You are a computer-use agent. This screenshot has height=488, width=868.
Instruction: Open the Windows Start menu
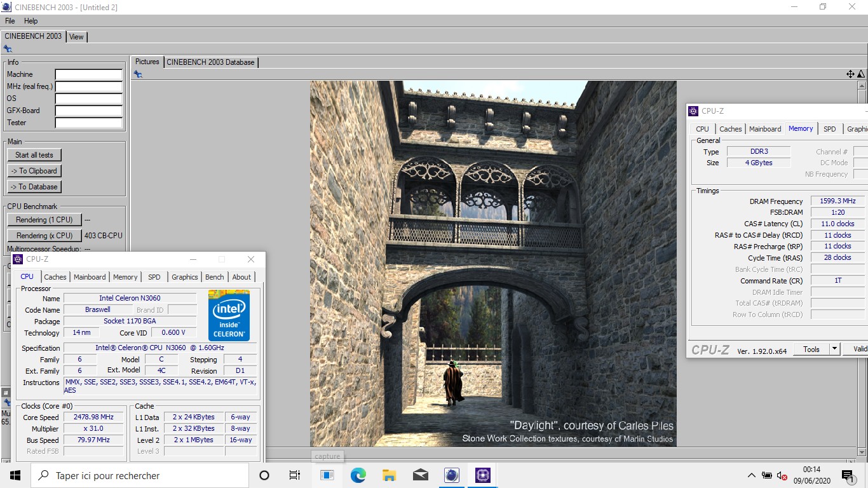15,475
